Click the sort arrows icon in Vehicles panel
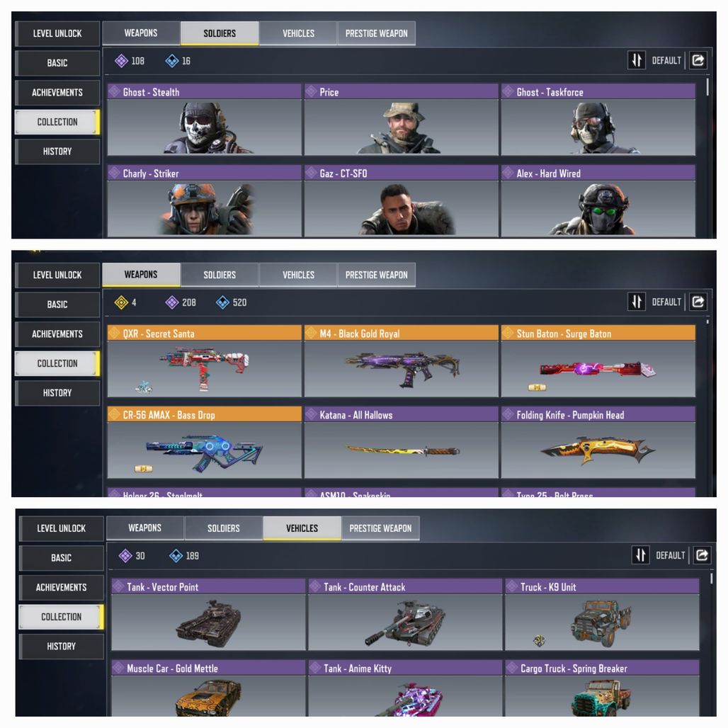This screenshot has width=728, height=728. point(641,555)
